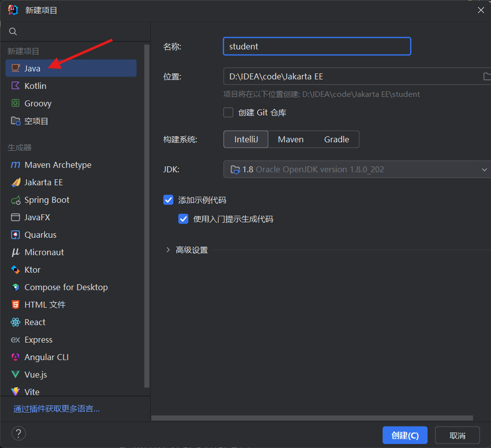Select Groovy project type
This screenshot has width=491, height=448.
tap(71, 103)
